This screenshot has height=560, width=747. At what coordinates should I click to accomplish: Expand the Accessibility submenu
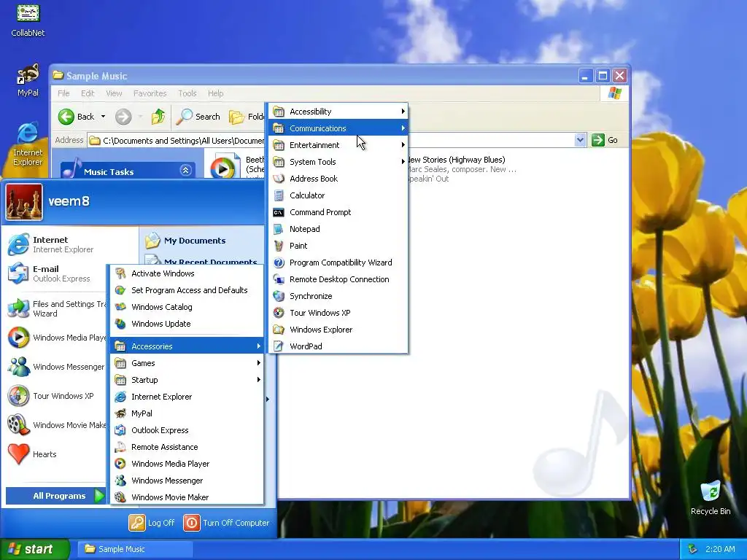coord(338,112)
